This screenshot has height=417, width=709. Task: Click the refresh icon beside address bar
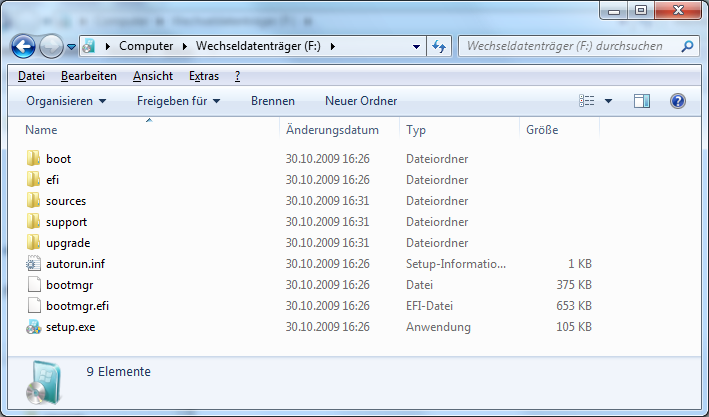[x=438, y=46]
